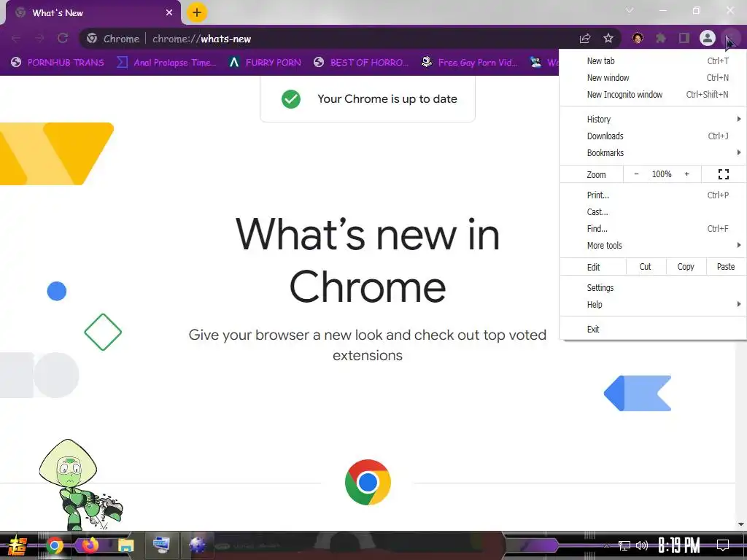Launch Firefox from the taskbar
Screen dimensions: 747x560
tap(90, 545)
